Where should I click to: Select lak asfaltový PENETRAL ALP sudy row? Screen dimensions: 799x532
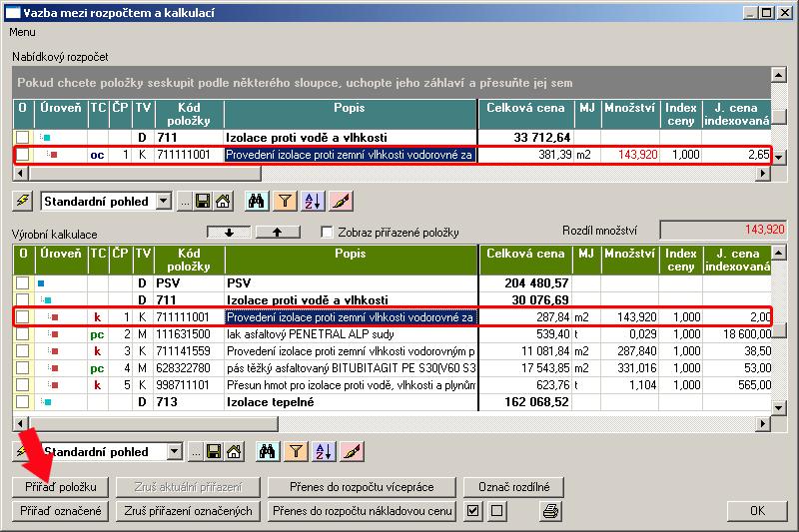coord(393,334)
